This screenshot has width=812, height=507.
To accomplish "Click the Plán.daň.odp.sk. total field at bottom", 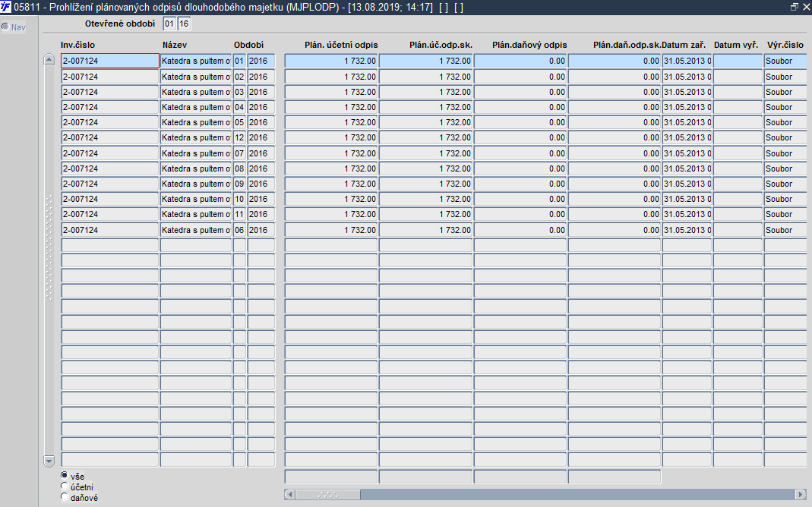I will coord(615,477).
